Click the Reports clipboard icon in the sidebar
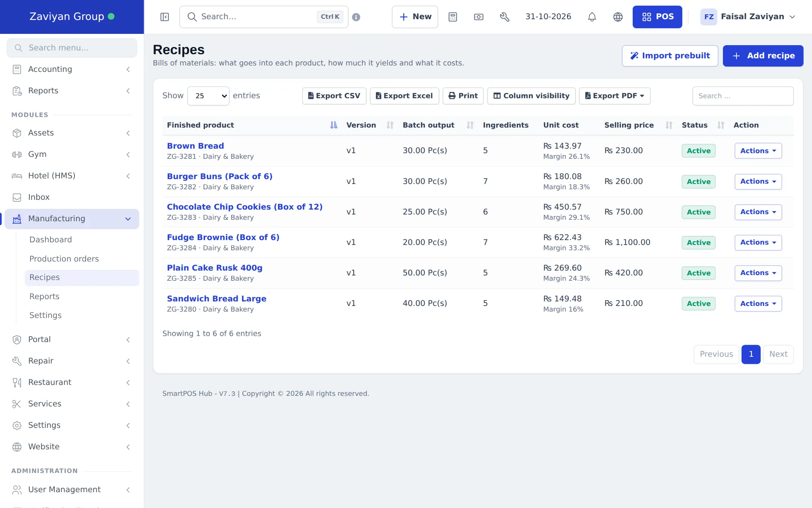Image resolution: width=812 pixels, height=508 pixels. click(x=17, y=91)
